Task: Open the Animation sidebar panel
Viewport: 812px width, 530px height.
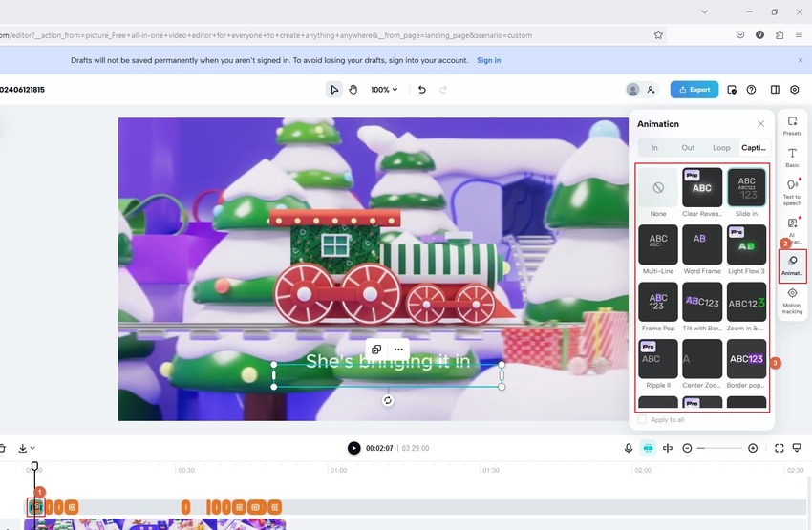Action: point(792,265)
